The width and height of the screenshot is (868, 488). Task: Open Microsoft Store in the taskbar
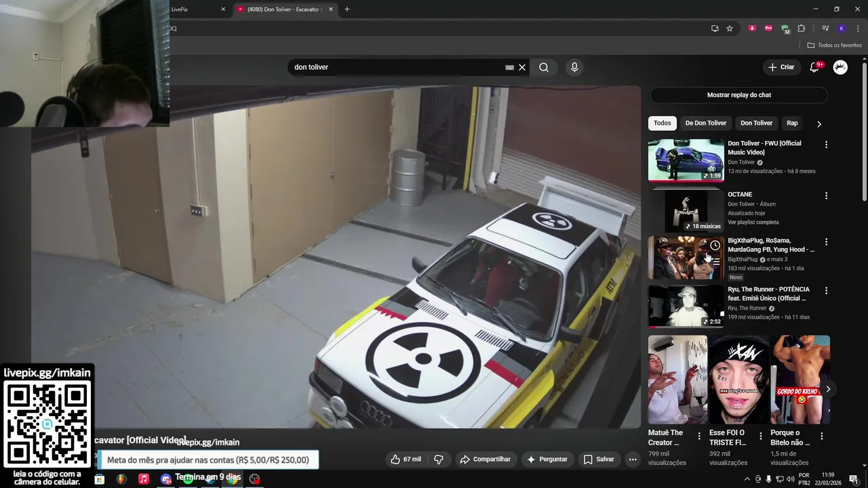pyautogui.click(x=100, y=479)
